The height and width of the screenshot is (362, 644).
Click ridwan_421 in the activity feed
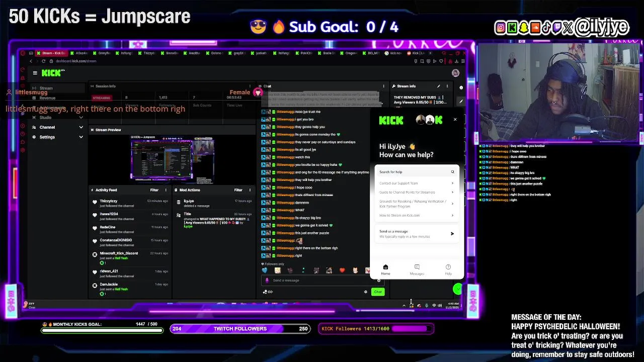109,271
